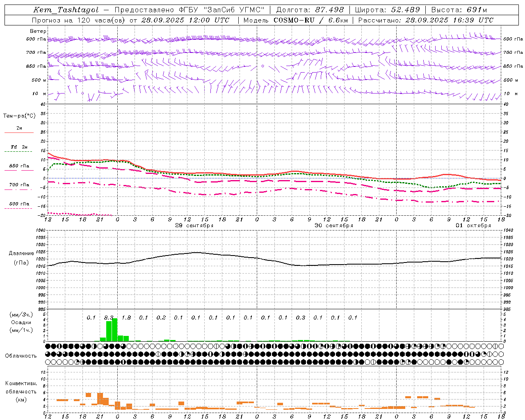Click the Тем-ра(°C) axis title

point(19,116)
